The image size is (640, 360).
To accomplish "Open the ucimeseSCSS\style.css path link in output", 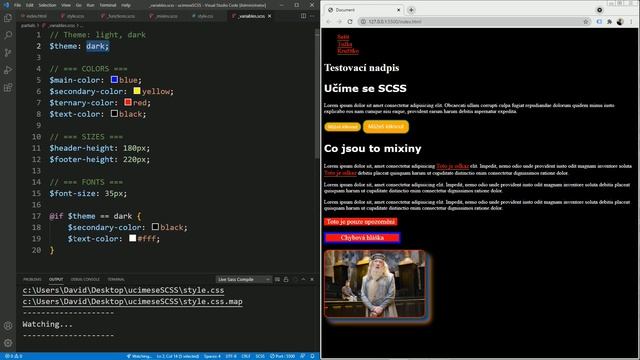I will pyautogui.click(x=123, y=290).
